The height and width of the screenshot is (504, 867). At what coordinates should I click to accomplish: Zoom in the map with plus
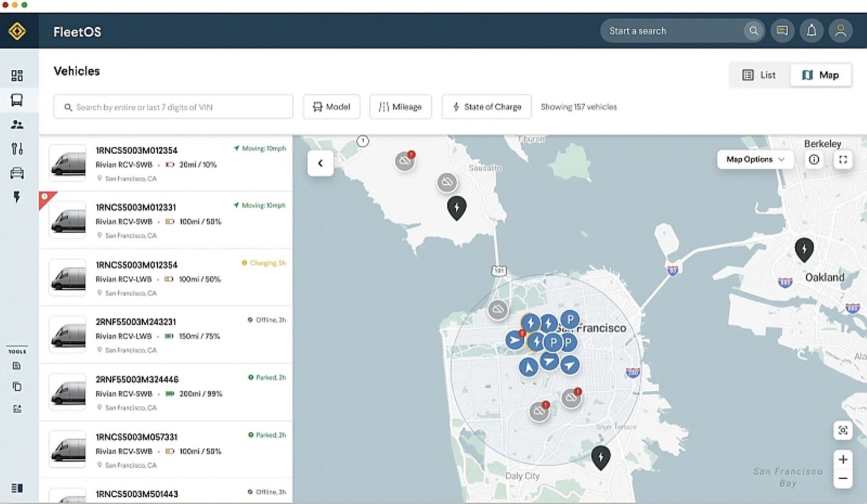pos(843,459)
